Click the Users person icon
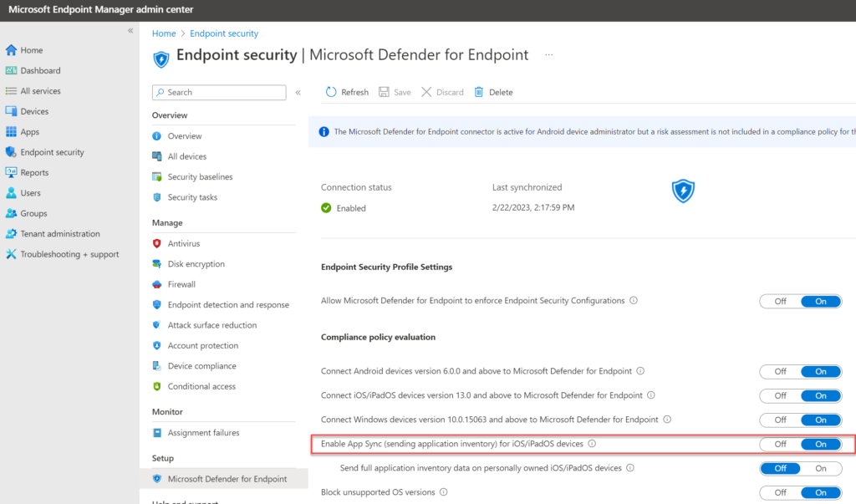The width and height of the screenshot is (856, 504). [11, 193]
